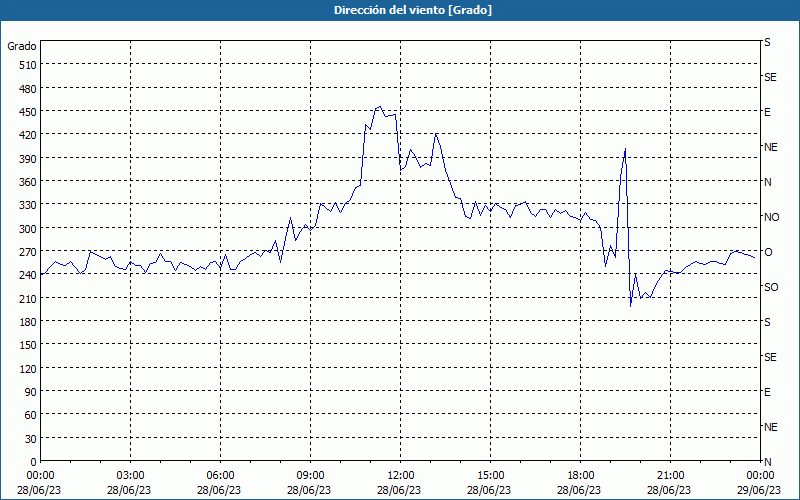Click the chart title "Dirección del viento [Grado]"
This screenshot has width=800, height=500.
pyautogui.click(x=413, y=10)
